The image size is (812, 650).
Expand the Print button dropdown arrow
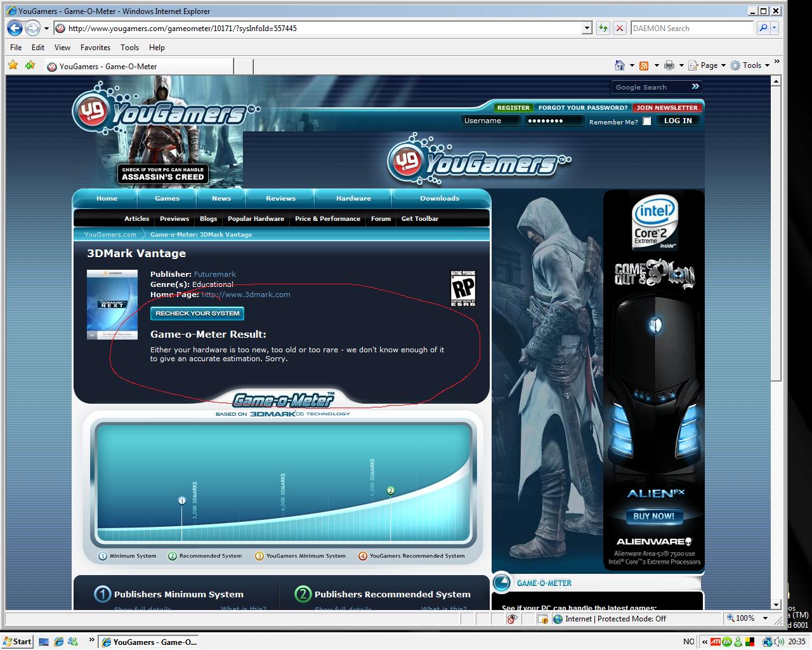(x=681, y=65)
